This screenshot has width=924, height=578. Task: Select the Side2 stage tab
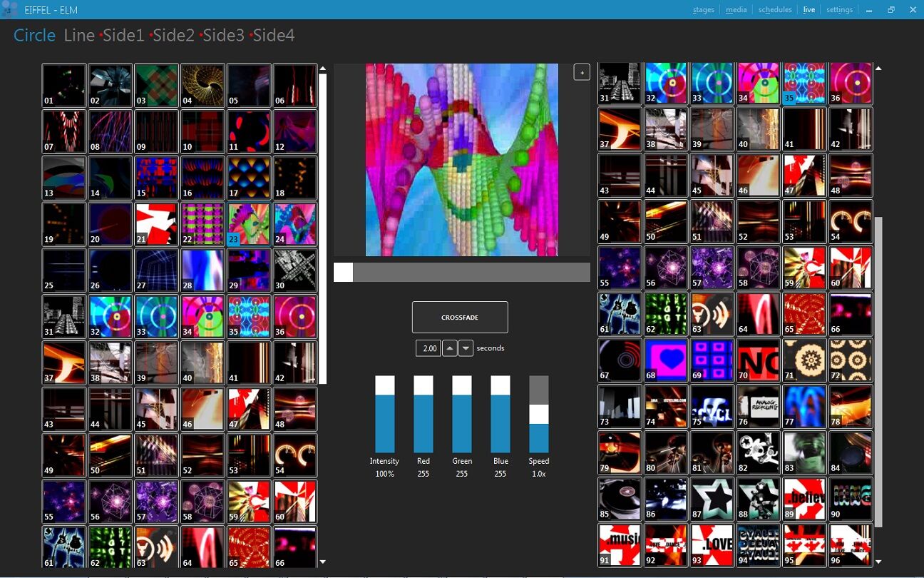coord(173,35)
